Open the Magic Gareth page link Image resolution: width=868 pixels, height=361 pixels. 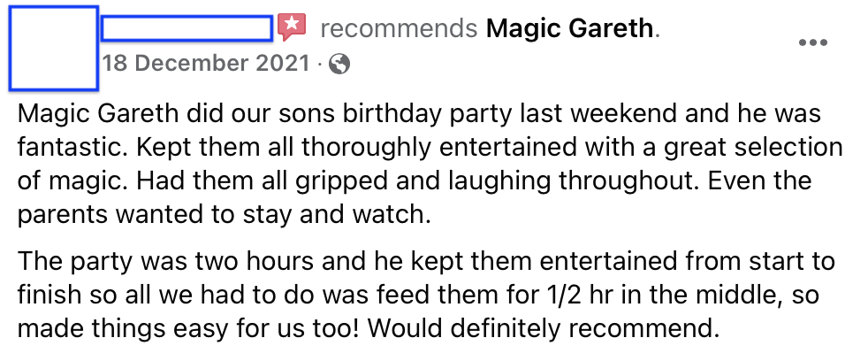[569, 28]
